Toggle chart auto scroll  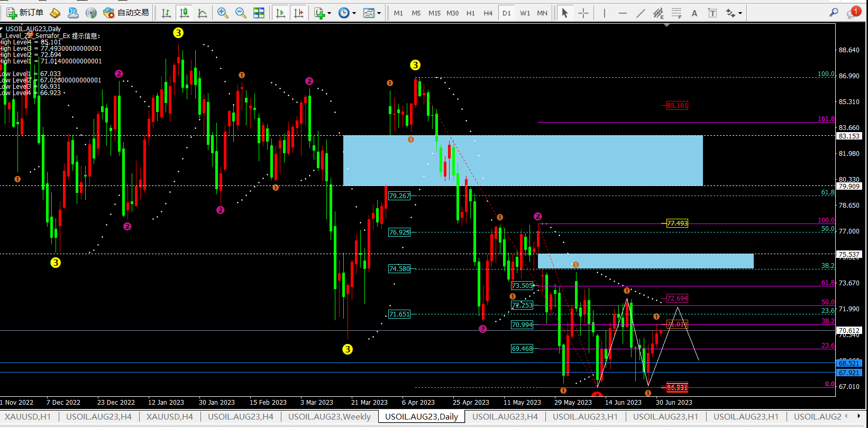click(280, 13)
